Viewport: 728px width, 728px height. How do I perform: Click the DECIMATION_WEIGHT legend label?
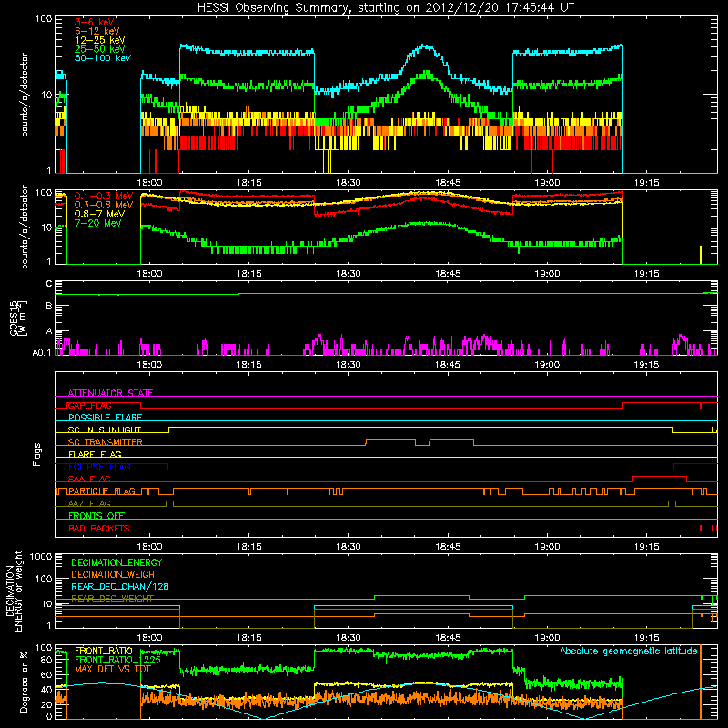tap(116, 574)
